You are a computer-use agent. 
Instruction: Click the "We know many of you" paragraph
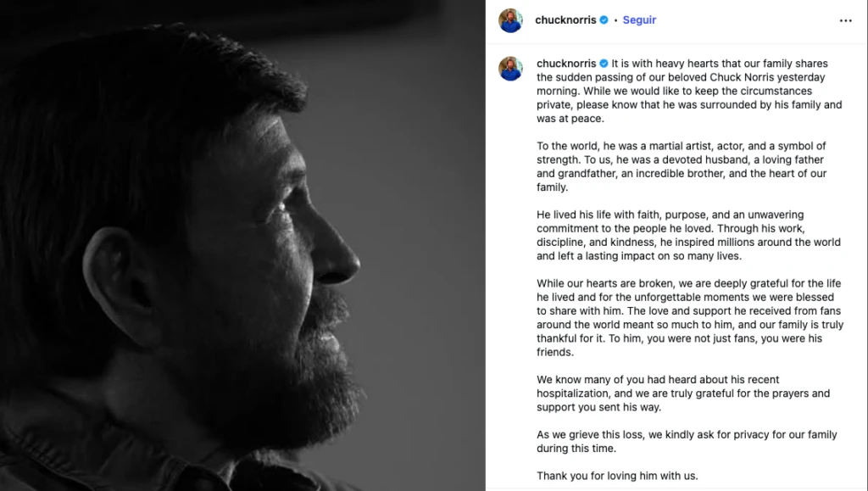[x=683, y=393]
